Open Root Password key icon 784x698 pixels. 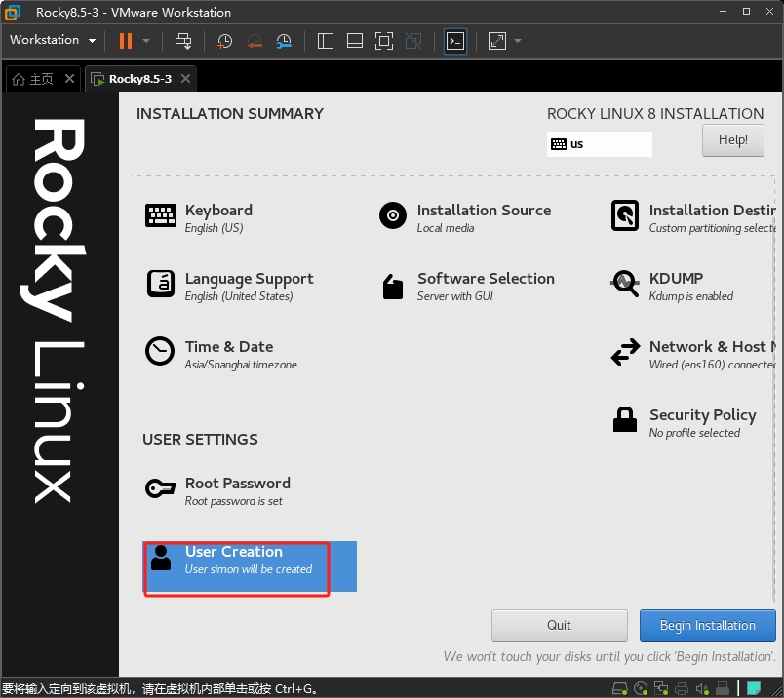click(160, 488)
